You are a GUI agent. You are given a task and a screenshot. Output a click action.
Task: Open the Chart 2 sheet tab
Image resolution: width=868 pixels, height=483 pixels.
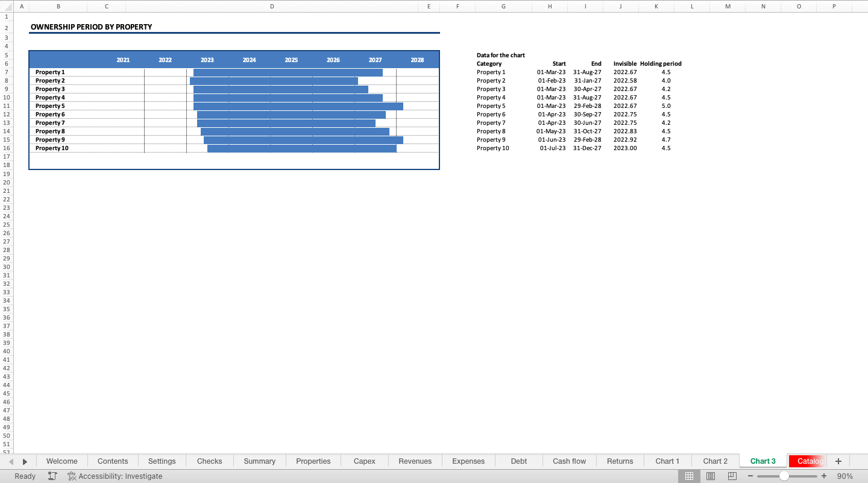tap(715, 461)
